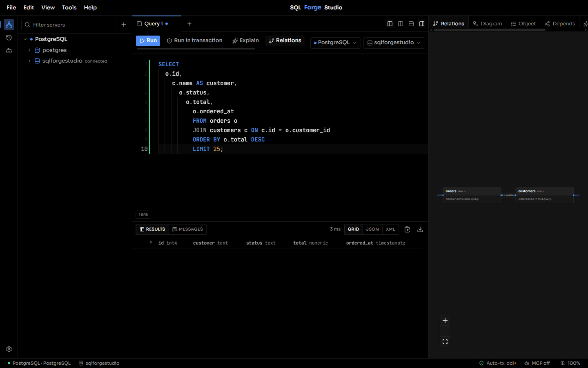Image resolution: width=588 pixels, height=368 pixels.
Task: Click the id int4 column header
Action: click(x=168, y=243)
